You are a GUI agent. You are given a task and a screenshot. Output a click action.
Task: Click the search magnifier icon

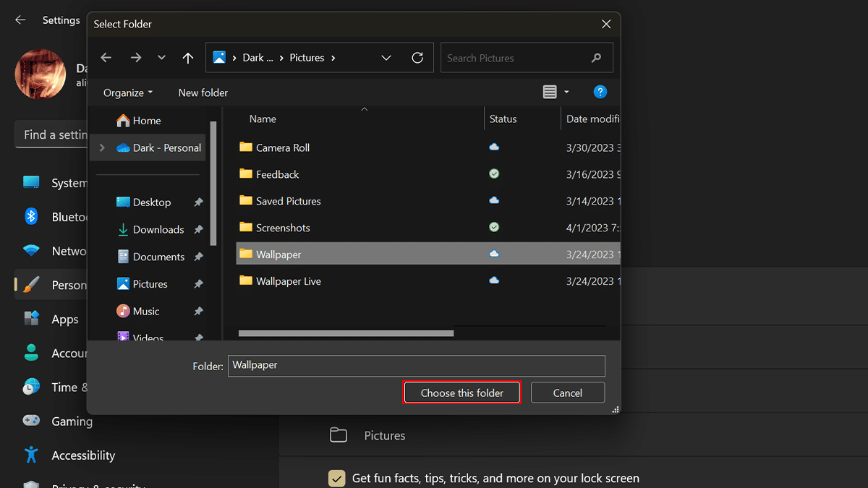coord(596,58)
